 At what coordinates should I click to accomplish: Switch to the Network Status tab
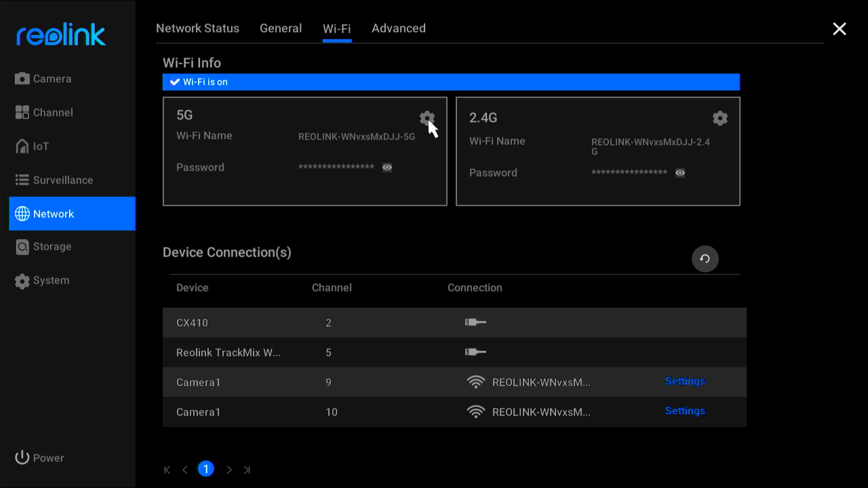point(198,28)
